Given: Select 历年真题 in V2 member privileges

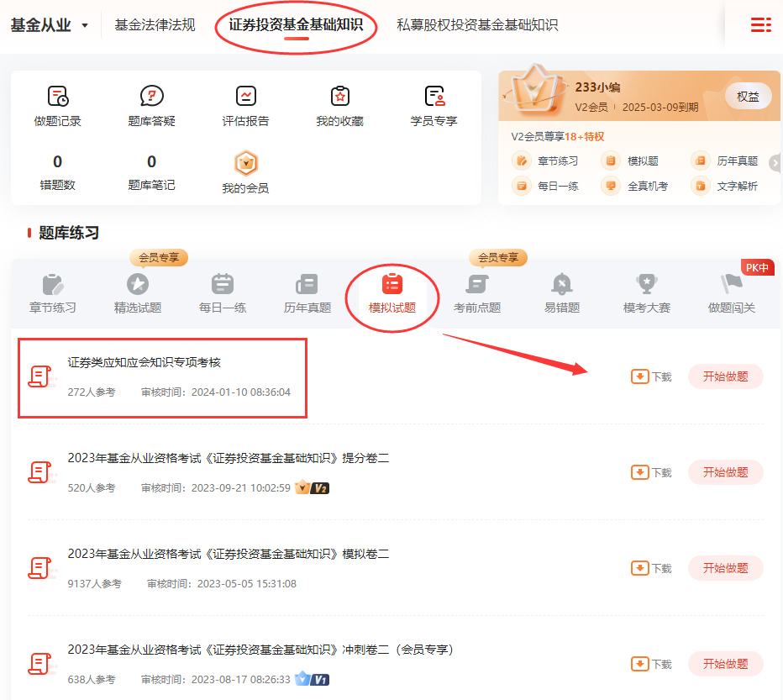Looking at the screenshot, I should [x=724, y=161].
